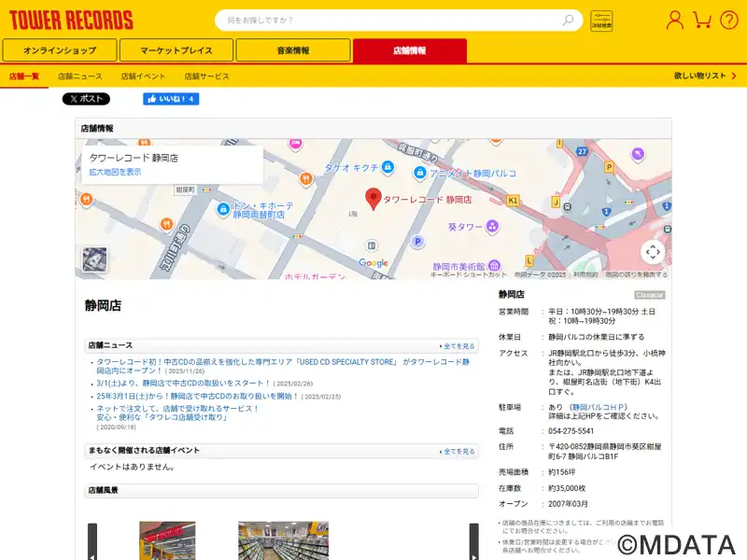Click the 拡大地図を表示 link
This screenshot has width=747, height=560.
pyautogui.click(x=115, y=172)
